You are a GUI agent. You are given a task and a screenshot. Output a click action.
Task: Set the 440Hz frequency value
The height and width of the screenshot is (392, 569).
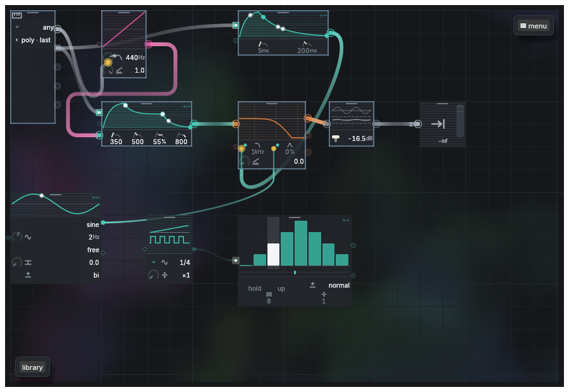[x=135, y=58]
